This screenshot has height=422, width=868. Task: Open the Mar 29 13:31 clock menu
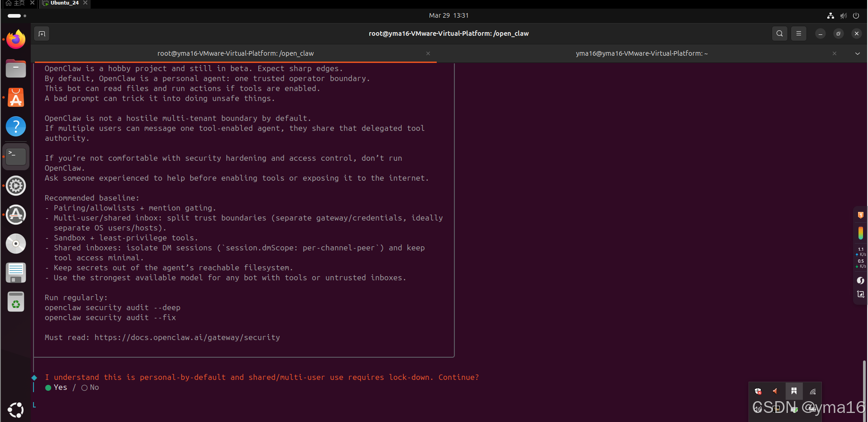click(448, 15)
